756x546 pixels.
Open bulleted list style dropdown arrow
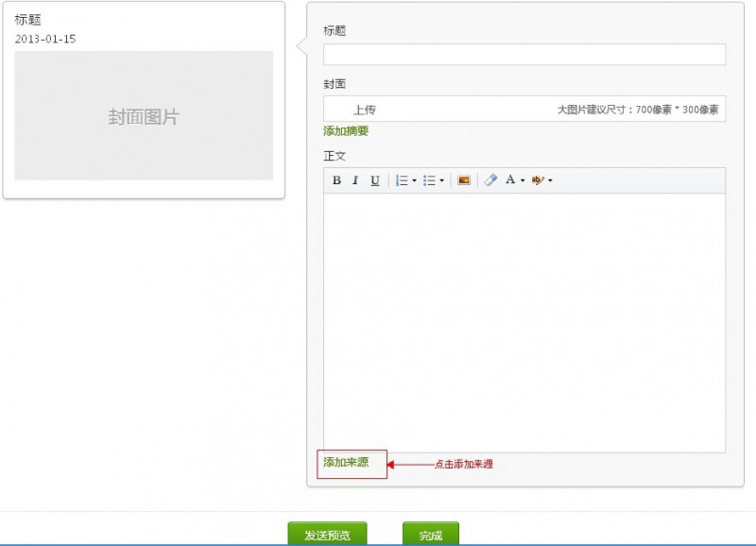[x=441, y=180]
